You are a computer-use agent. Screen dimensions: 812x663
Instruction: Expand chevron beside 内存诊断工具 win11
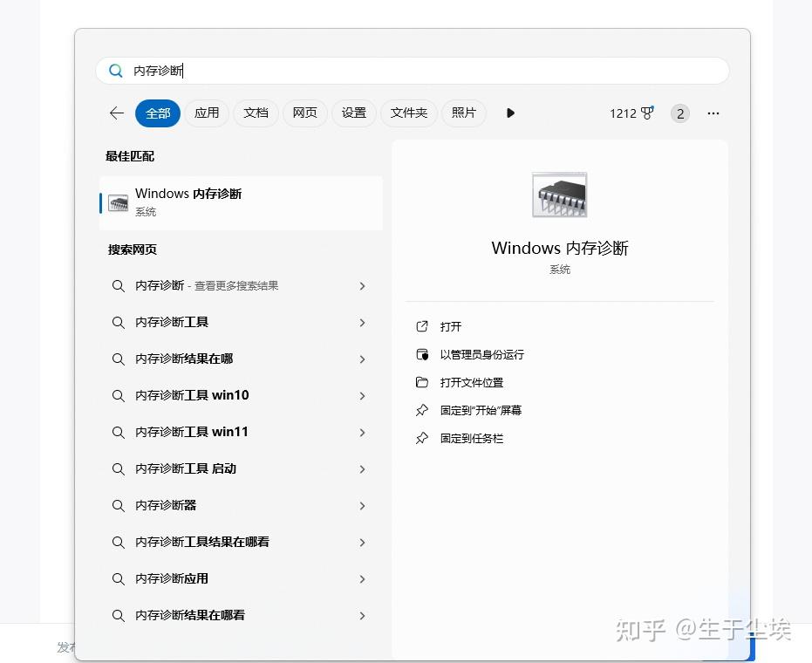pos(362,433)
